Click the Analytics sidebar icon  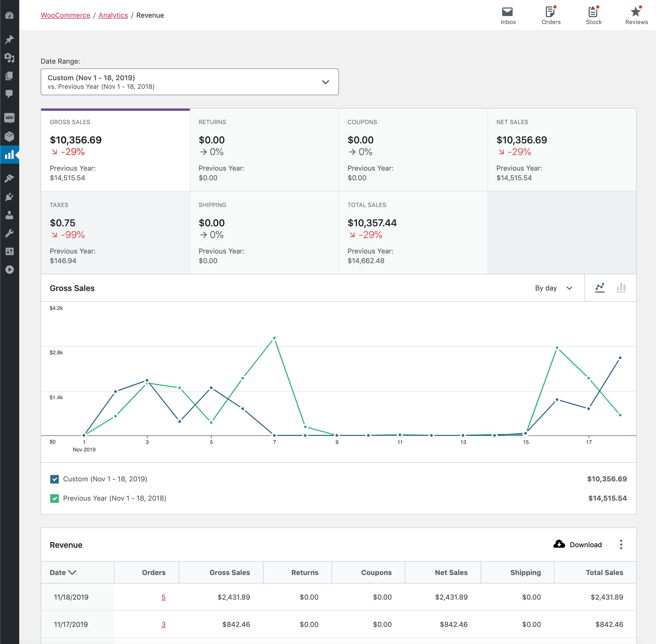(9, 155)
